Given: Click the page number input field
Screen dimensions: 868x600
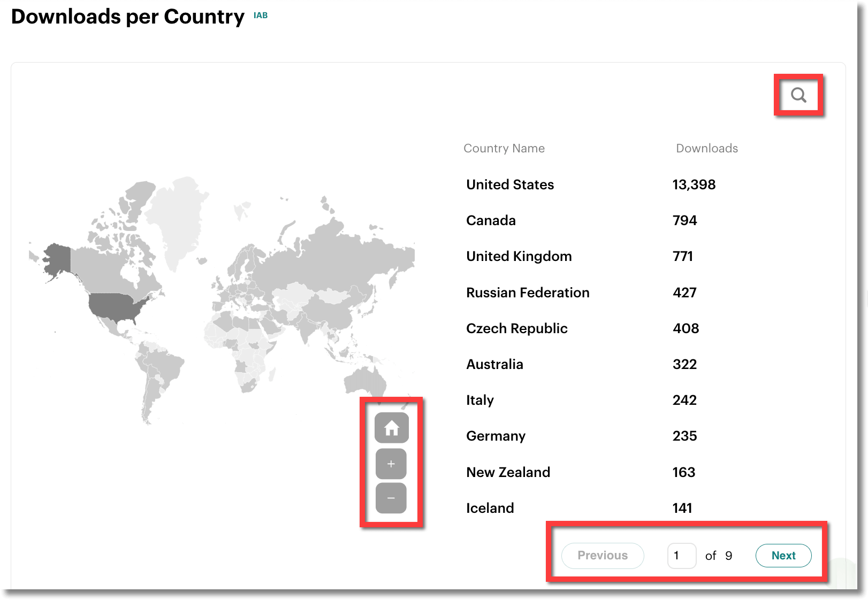Looking at the screenshot, I should [x=681, y=556].
